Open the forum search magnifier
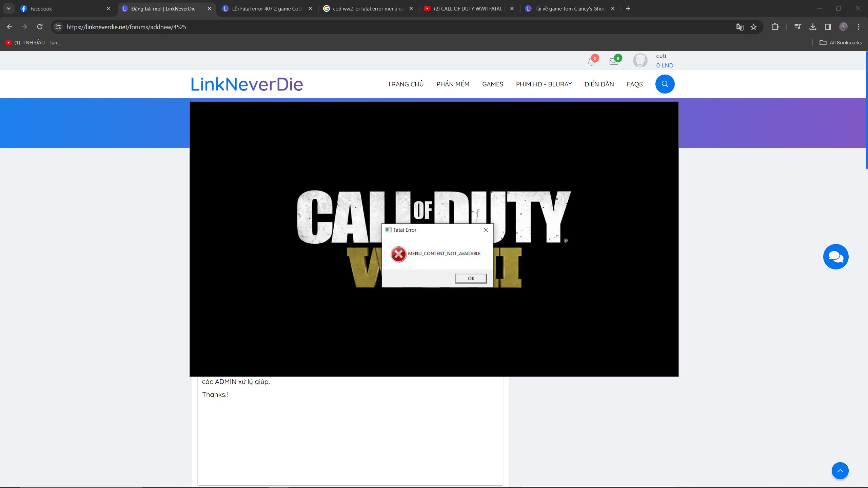 (x=664, y=84)
